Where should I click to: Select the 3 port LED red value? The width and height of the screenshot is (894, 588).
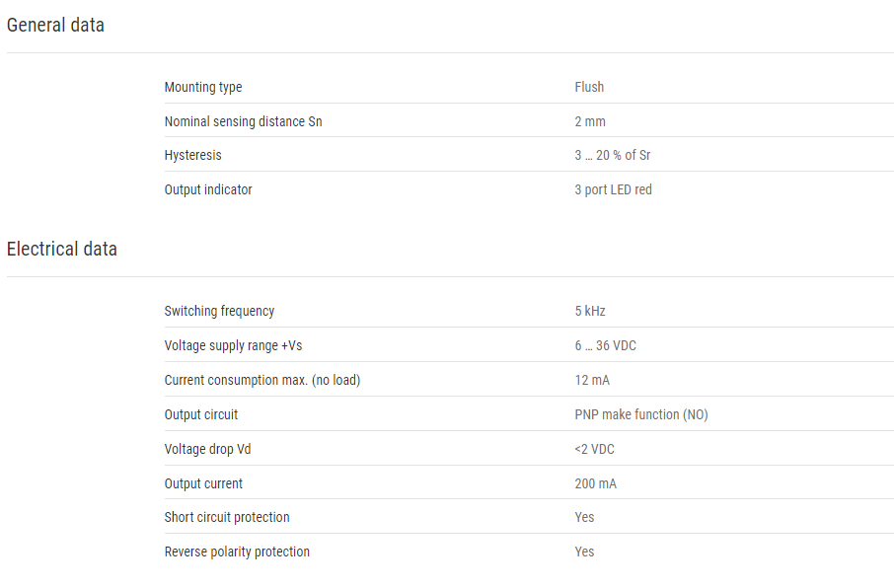(x=613, y=190)
